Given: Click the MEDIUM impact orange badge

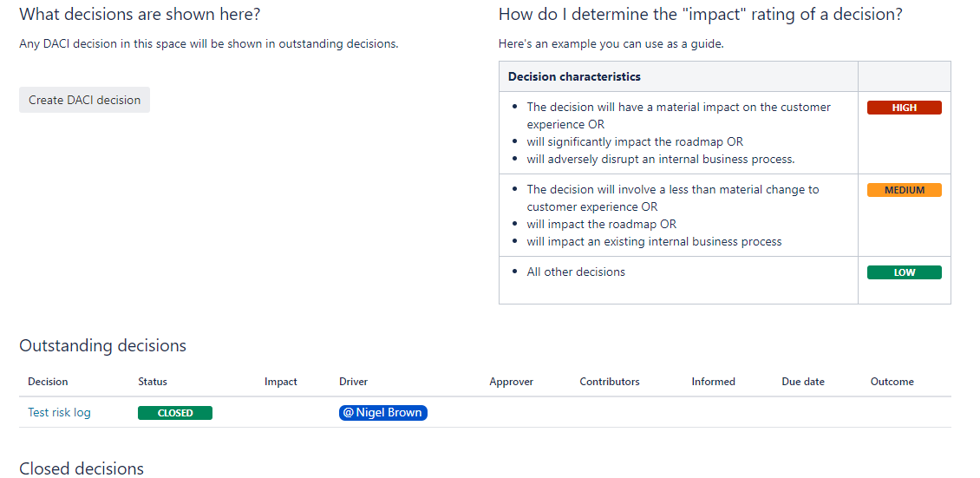Looking at the screenshot, I should click(x=904, y=190).
